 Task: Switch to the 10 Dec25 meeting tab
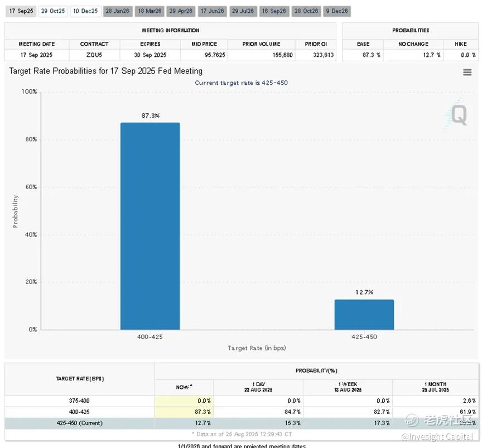pyautogui.click(x=85, y=11)
